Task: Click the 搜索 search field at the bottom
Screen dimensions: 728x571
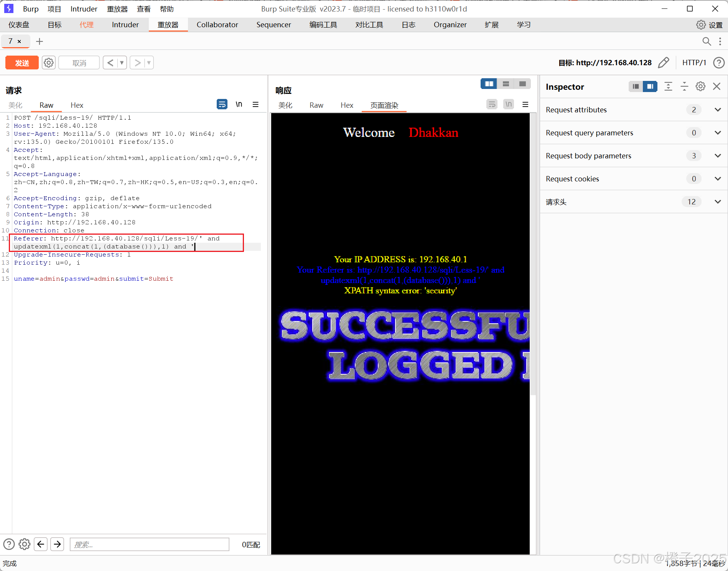Action: coord(149,544)
